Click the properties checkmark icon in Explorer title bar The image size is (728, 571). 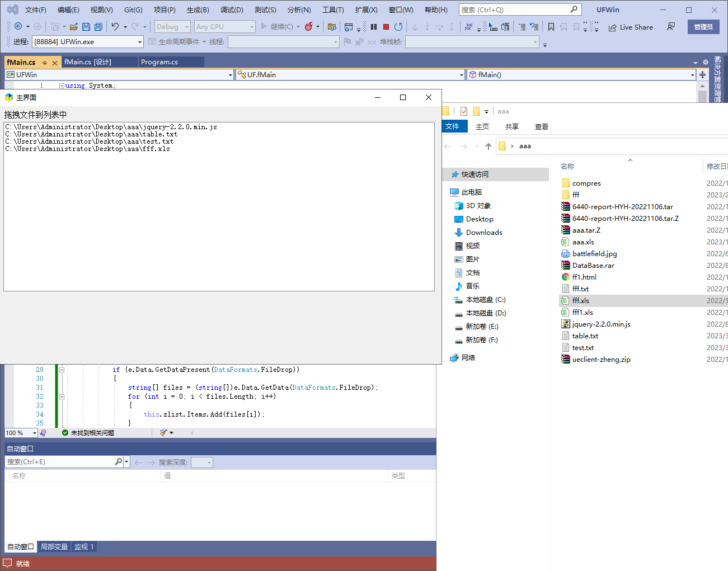pos(464,111)
